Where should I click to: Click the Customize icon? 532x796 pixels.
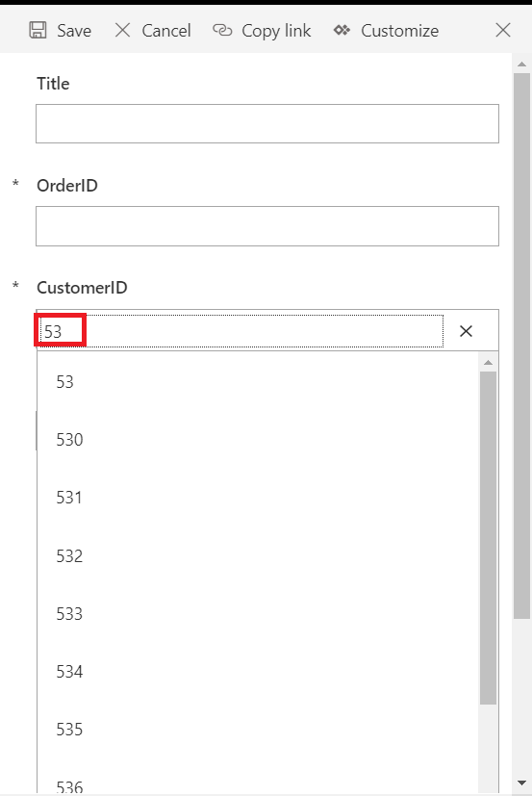coord(342,31)
